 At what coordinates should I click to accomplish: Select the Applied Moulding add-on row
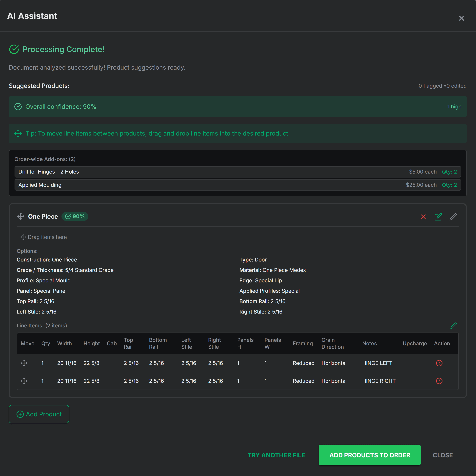tap(238, 185)
